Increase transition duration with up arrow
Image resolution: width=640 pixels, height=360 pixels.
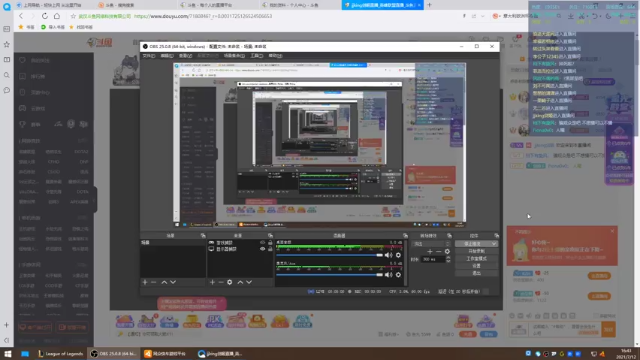(448, 258)
